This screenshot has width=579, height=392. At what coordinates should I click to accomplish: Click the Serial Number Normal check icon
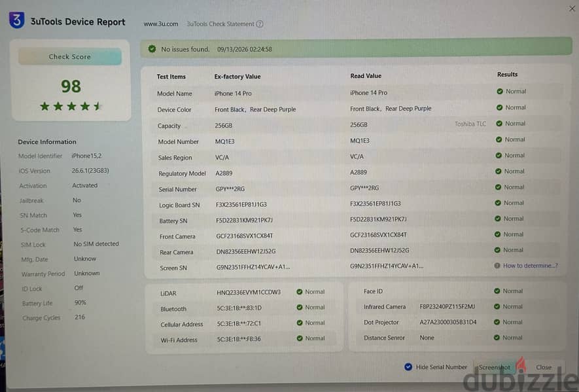click(498, 187)
